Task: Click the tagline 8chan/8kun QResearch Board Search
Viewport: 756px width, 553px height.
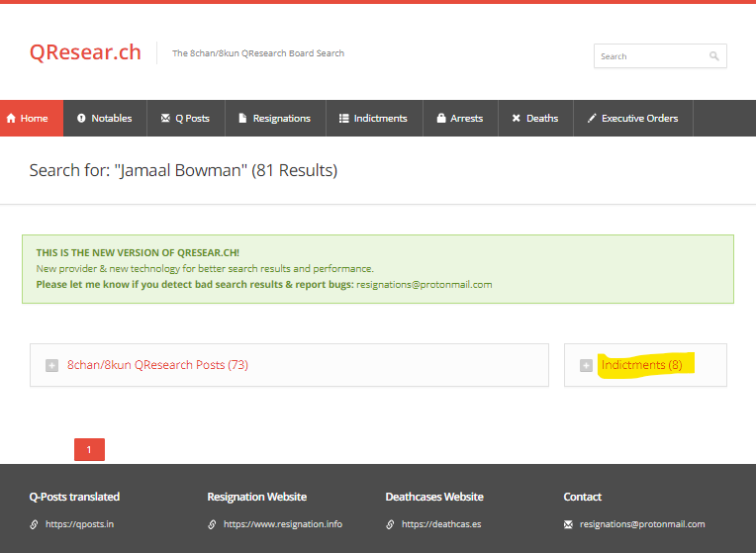Action: click(258, 53)
